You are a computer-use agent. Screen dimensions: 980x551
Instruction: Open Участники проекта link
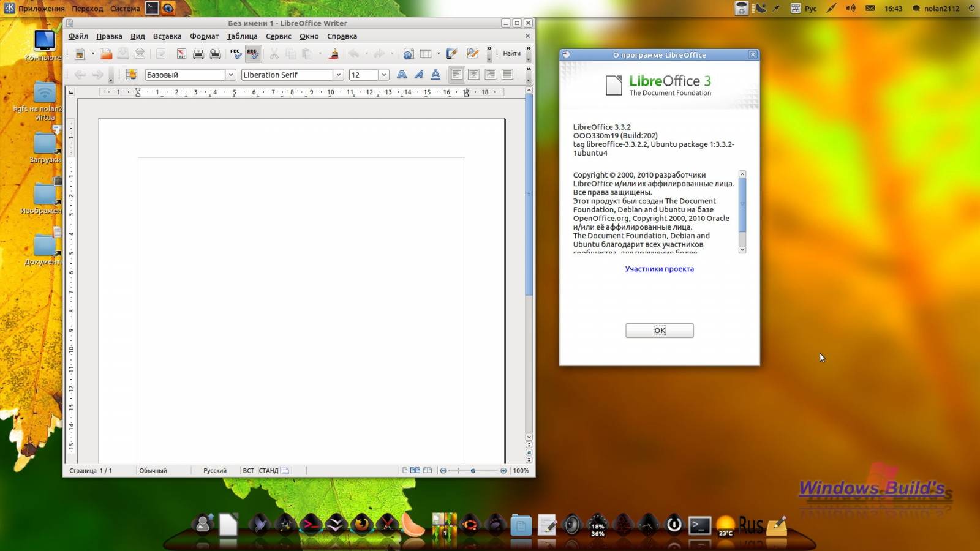660,269
